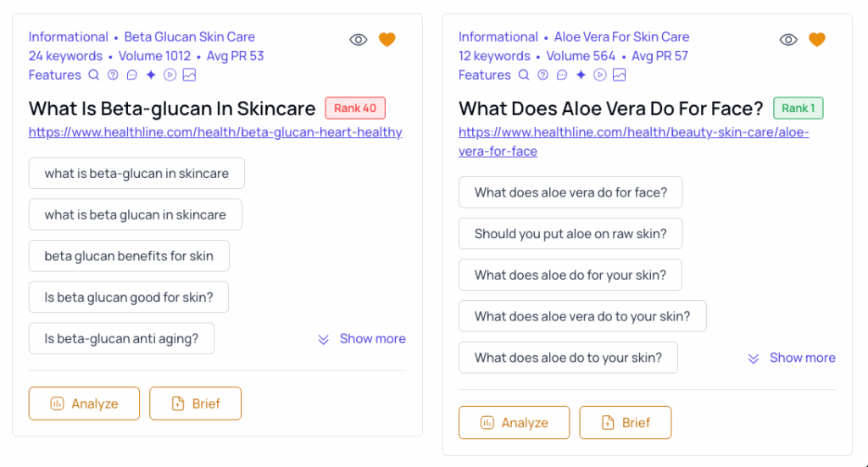The image size is (868, 467).
Task: Click Analyze button for Beta-glucan card
Action: (x=84, y=403)
